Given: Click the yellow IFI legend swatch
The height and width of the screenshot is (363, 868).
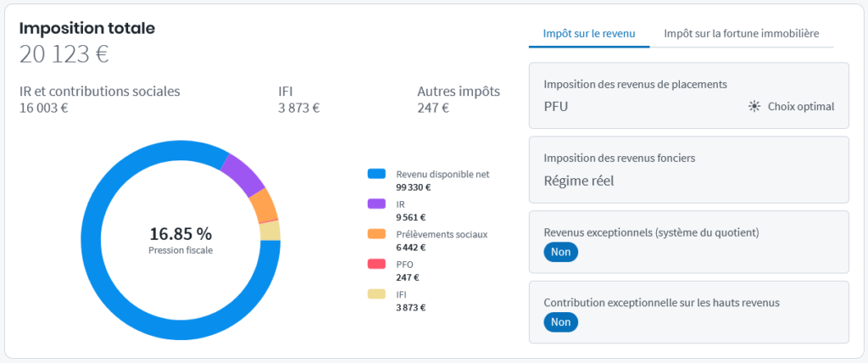Looking at the screenshot, I should 377,293.
